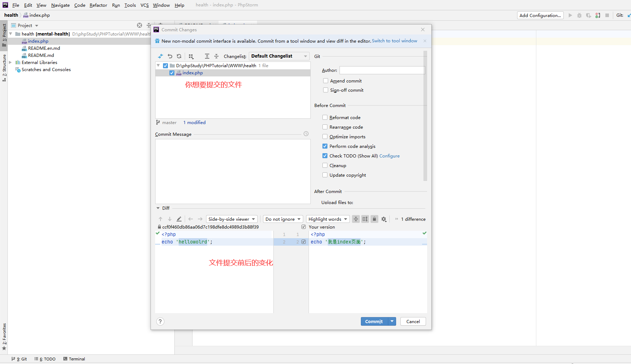Open commit message history clock icon

pos(306,134)
